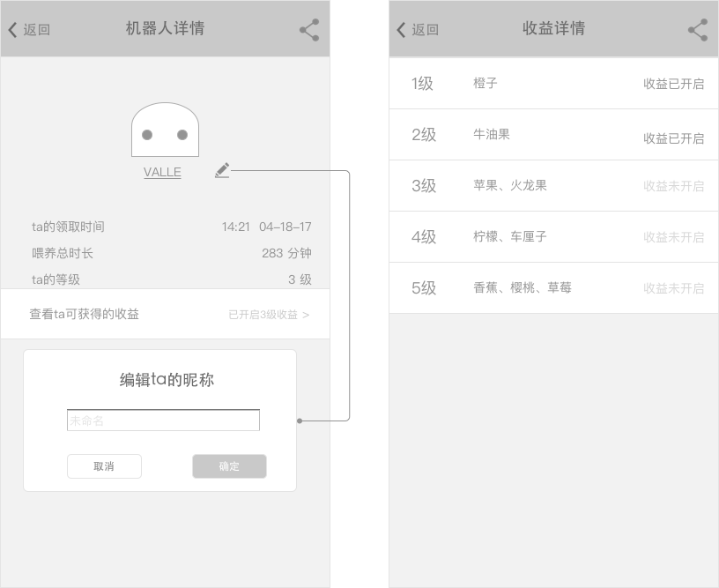Click the 机器人详情 header title

[x=165, y=28]
